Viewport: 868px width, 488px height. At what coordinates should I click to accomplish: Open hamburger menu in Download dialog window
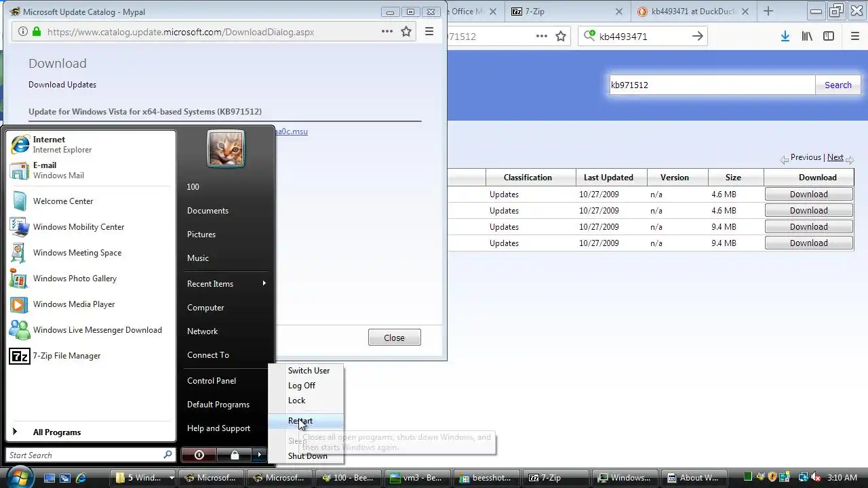(429, 32)
